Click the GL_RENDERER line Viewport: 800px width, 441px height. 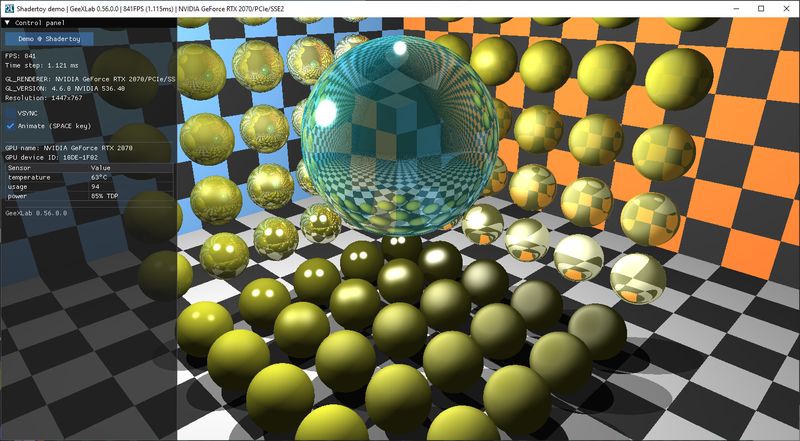click(90, 79)
